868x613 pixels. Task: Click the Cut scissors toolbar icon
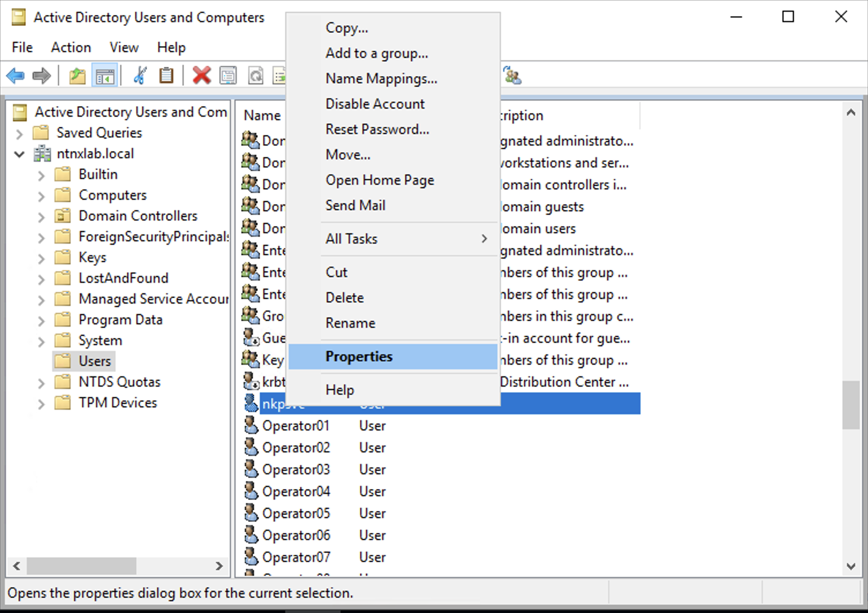(x=140, y=76)
